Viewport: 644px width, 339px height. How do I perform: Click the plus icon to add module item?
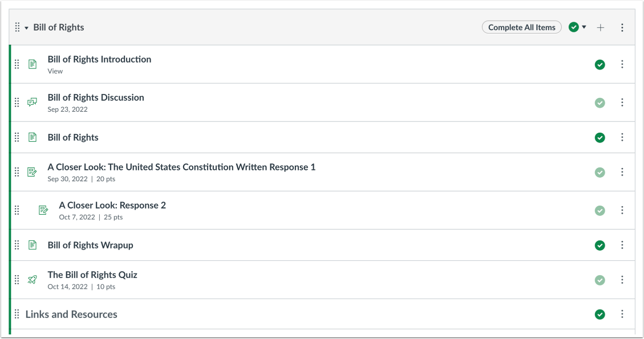point(600,27)
